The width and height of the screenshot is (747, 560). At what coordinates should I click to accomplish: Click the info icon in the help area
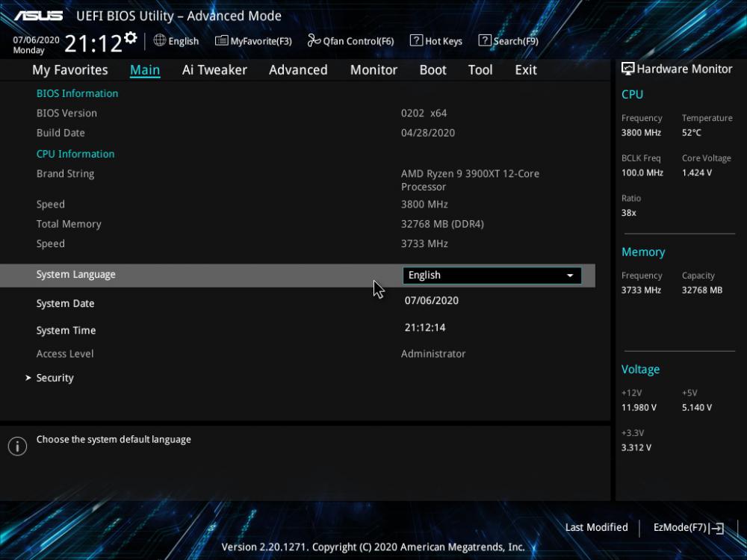18,447
